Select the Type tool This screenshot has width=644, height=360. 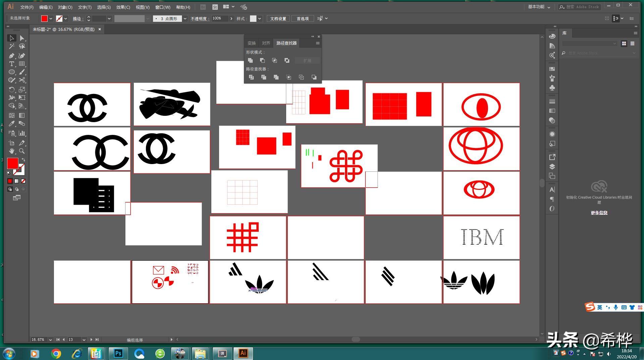[x=11, y=64]
